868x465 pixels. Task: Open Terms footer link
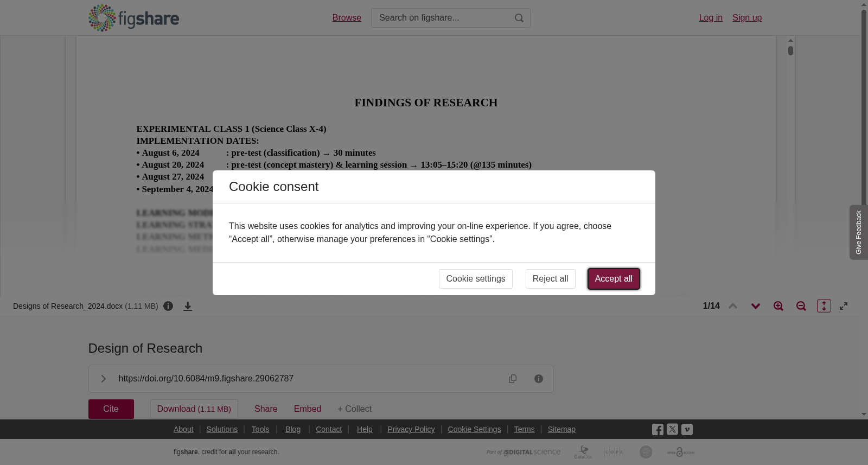[x=524, y=429]
